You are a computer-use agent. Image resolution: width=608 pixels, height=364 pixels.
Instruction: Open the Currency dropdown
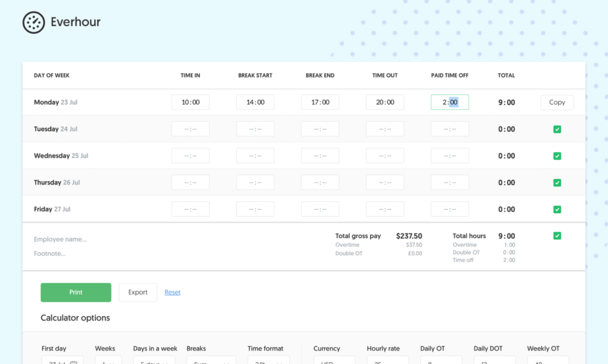coord(334,361)
